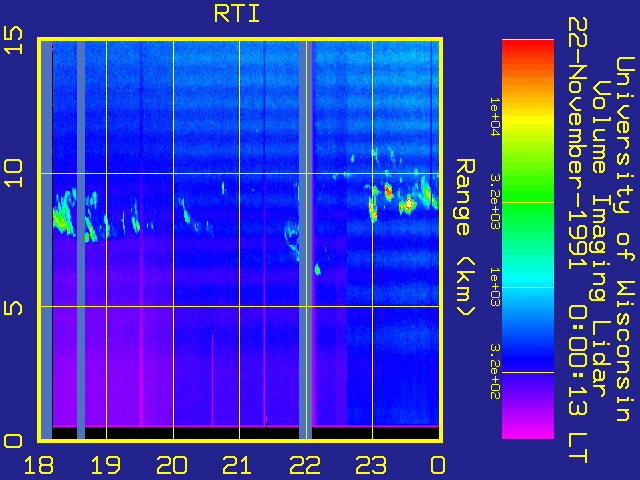Click the time axis label 18
This screenshot has width=640, height=480.
39,465
